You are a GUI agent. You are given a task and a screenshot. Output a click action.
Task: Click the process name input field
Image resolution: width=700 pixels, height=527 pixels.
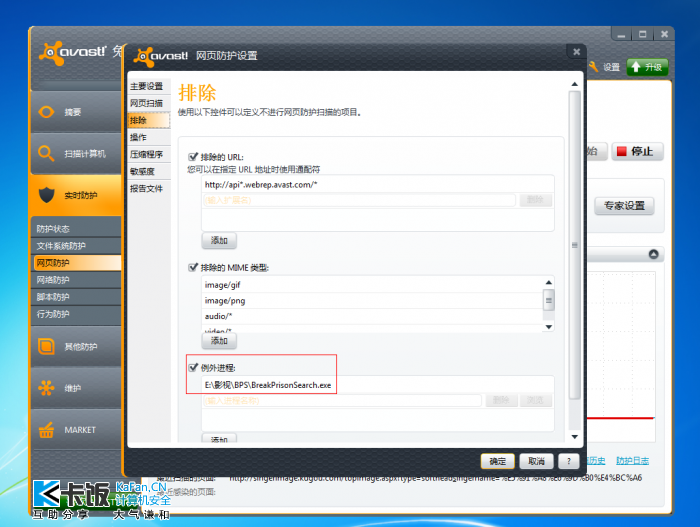pyautogui.click(x=342, y=400)
